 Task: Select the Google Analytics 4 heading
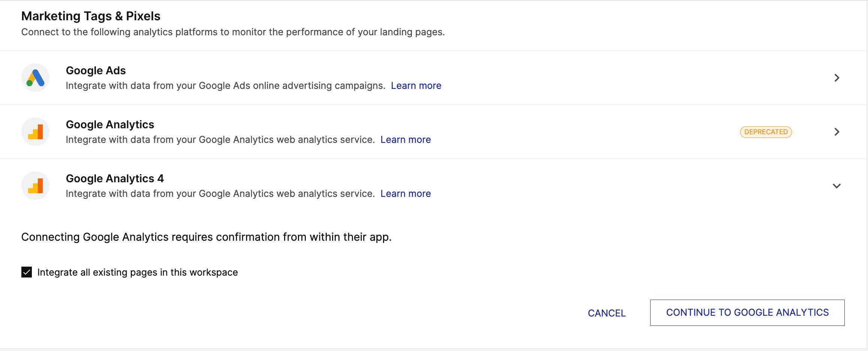pos(115,178)
